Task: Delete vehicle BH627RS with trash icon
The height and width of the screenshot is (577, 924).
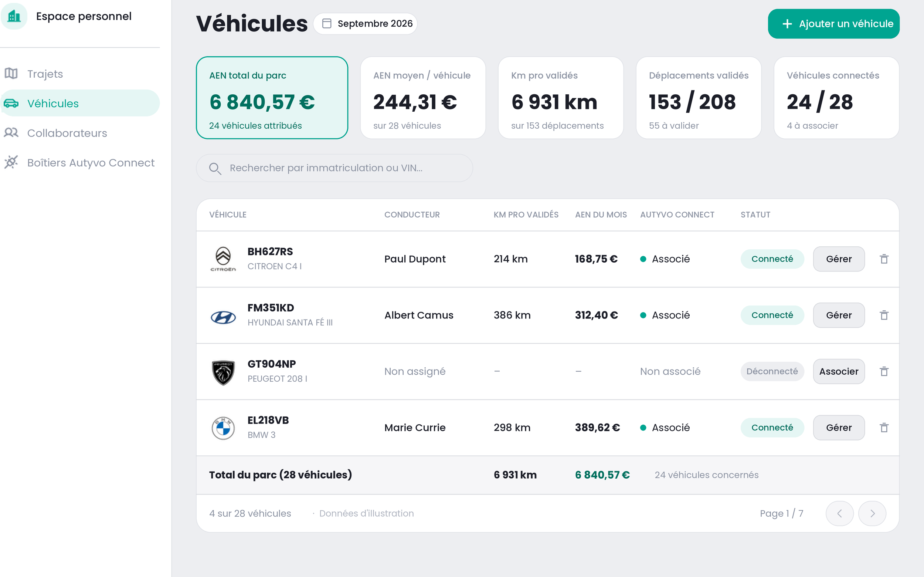Action: pos(884,259)
